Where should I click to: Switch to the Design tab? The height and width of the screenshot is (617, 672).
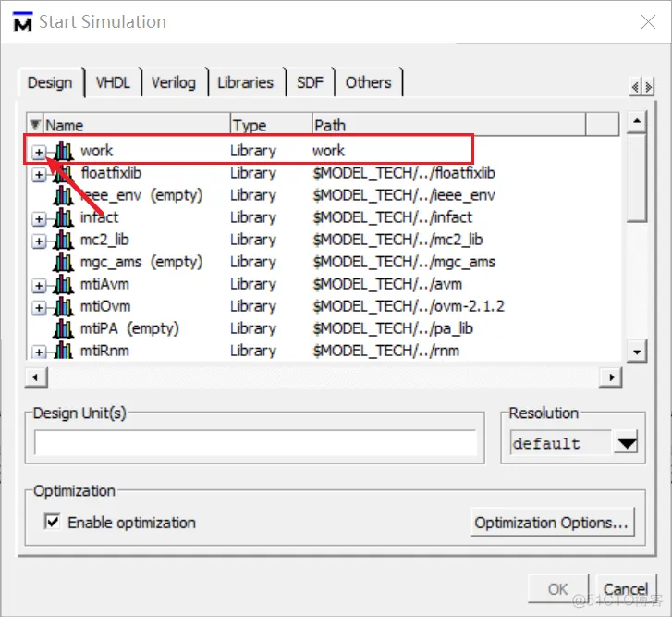coord(50,82)
